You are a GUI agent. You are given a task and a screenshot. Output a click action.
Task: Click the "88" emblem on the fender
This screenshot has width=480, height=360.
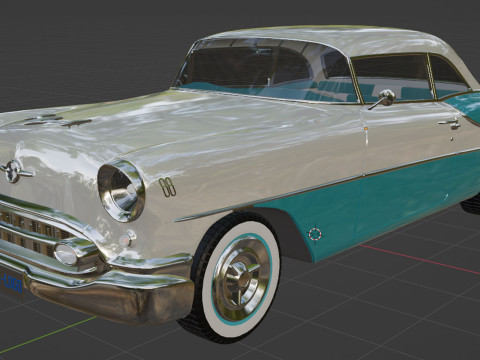(x=167, y=187)
